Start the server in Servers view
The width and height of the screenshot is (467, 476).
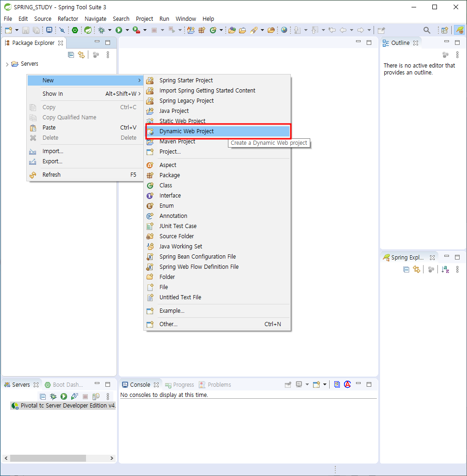(x=64, y=396)
